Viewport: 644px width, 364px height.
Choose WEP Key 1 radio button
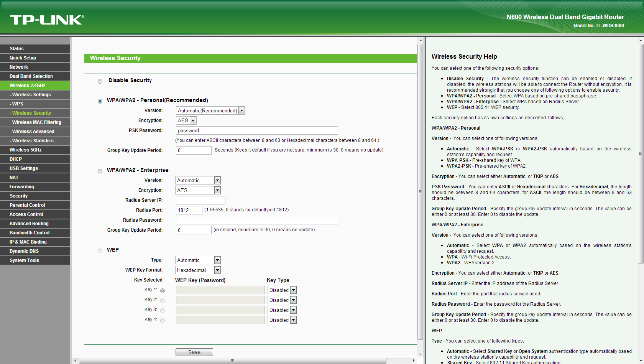coord(163,290)
